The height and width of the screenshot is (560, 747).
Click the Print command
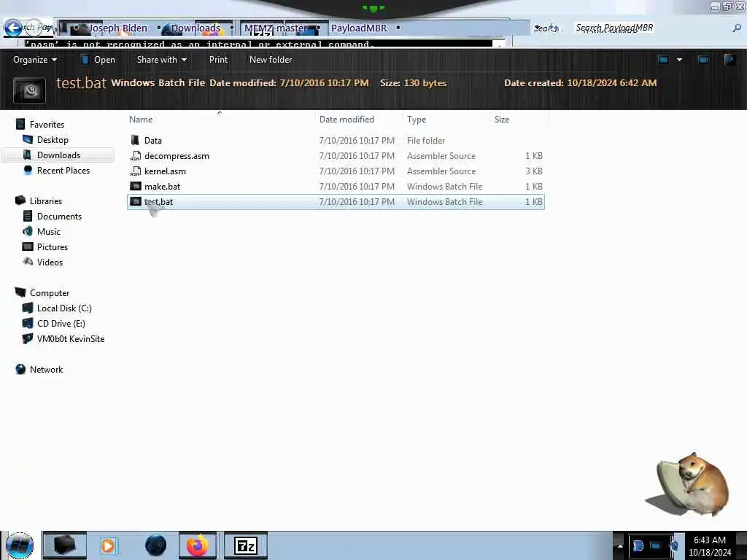218,60
